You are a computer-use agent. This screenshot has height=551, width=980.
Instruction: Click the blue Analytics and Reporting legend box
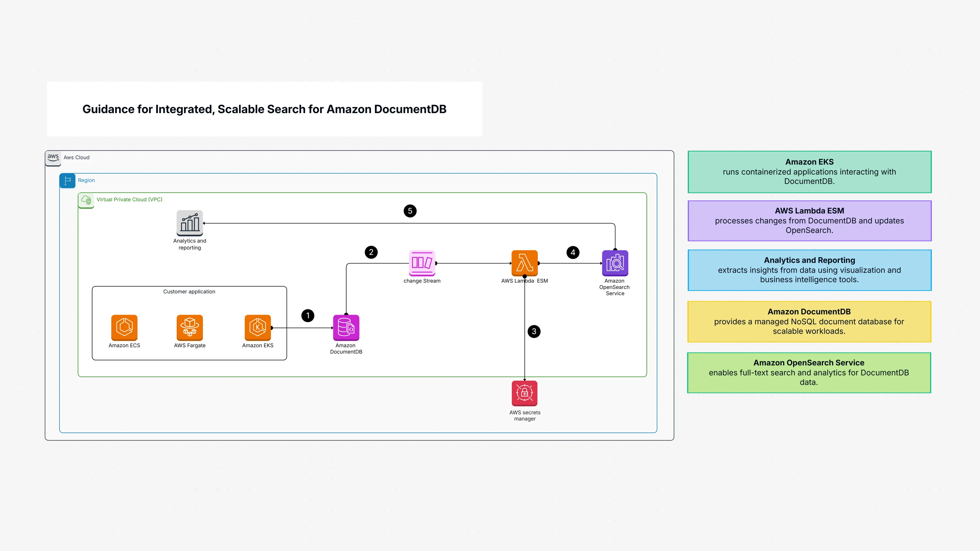pos(810,270)
